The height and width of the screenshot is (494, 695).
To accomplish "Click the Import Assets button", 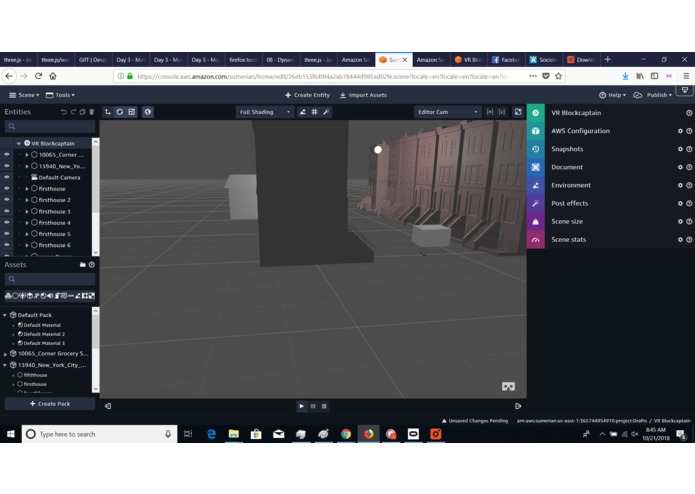I will pyautogui.click(x=363, y=95).
